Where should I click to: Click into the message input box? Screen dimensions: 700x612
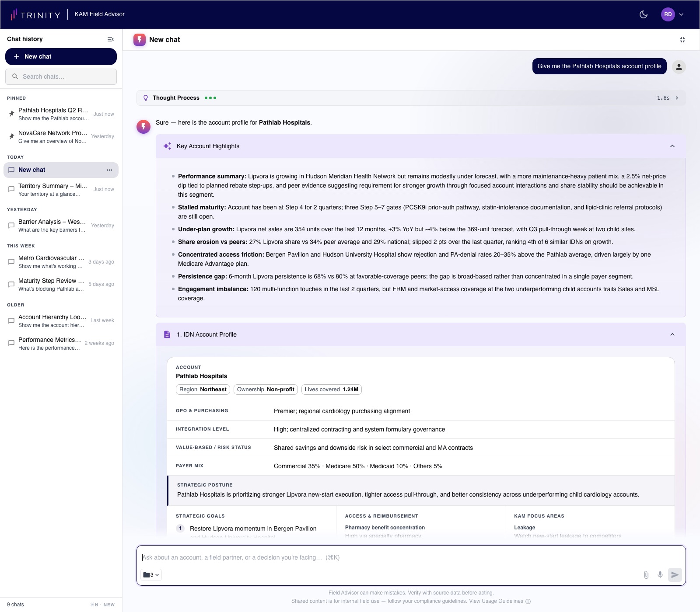tap(411, 557)
